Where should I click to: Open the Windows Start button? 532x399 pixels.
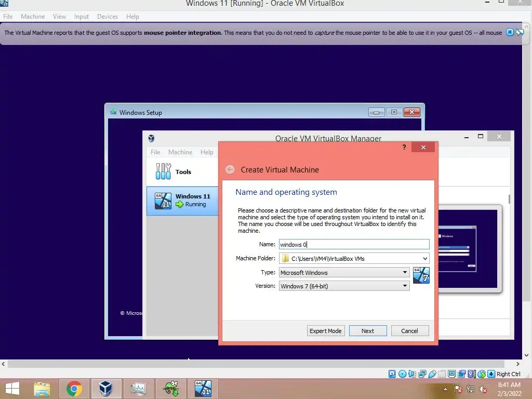click(x=13, y=389)
